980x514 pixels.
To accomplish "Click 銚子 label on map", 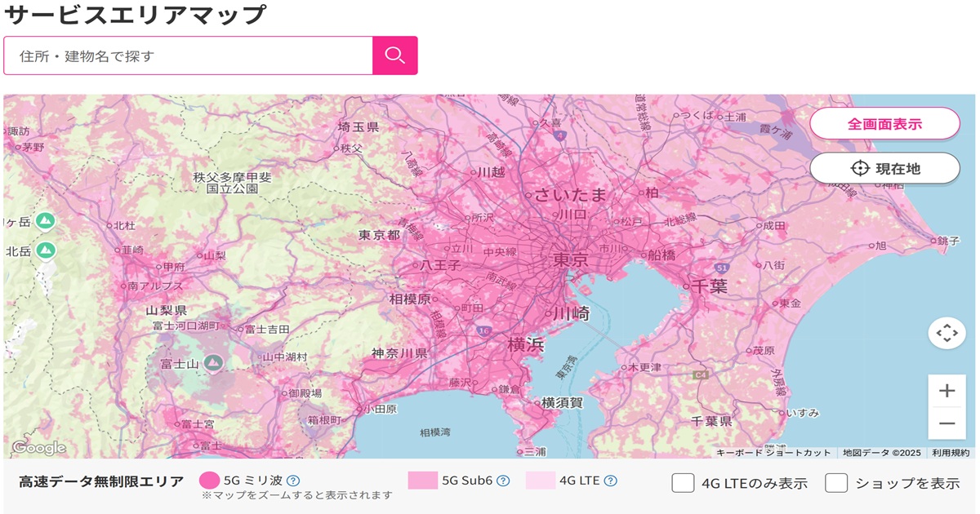I will tap(948, 241).
